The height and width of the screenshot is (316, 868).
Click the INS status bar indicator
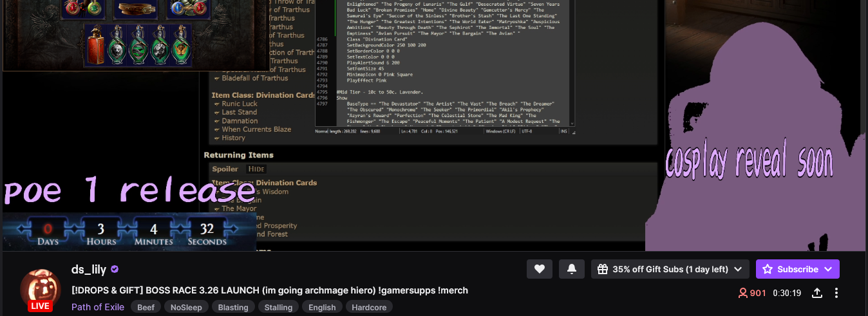point(564,131)
